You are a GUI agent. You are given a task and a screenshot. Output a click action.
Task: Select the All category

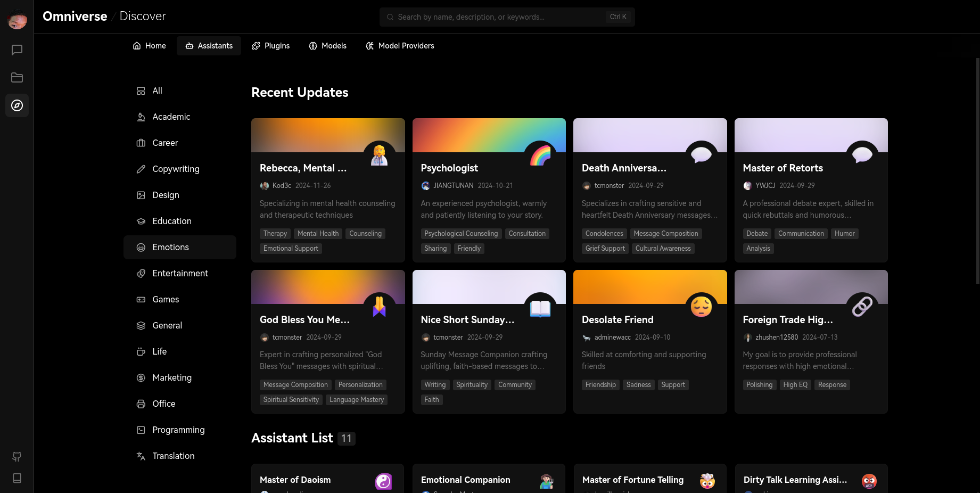pos(180,91)
